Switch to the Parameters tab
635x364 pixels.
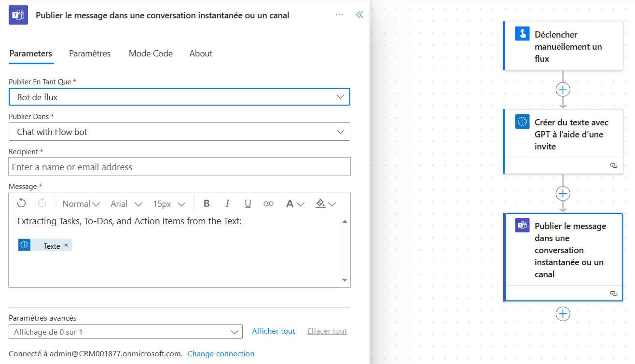tap(31, 54)
